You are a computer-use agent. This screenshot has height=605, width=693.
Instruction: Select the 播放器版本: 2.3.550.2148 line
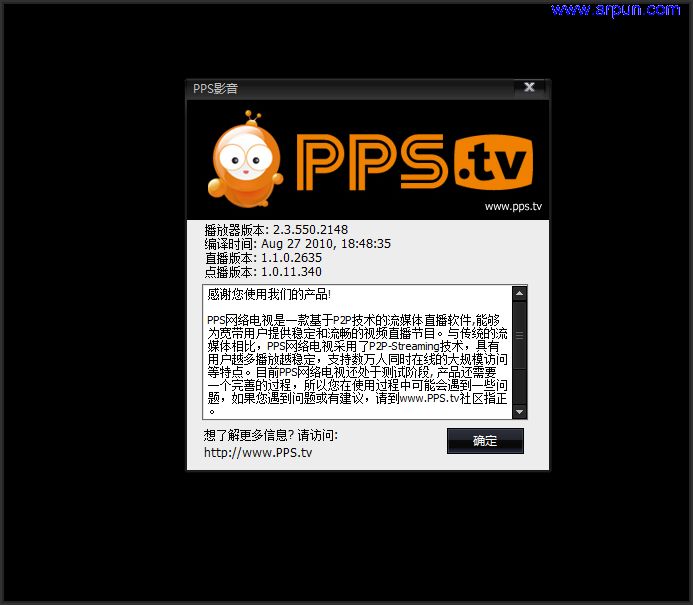pos(276,230)
